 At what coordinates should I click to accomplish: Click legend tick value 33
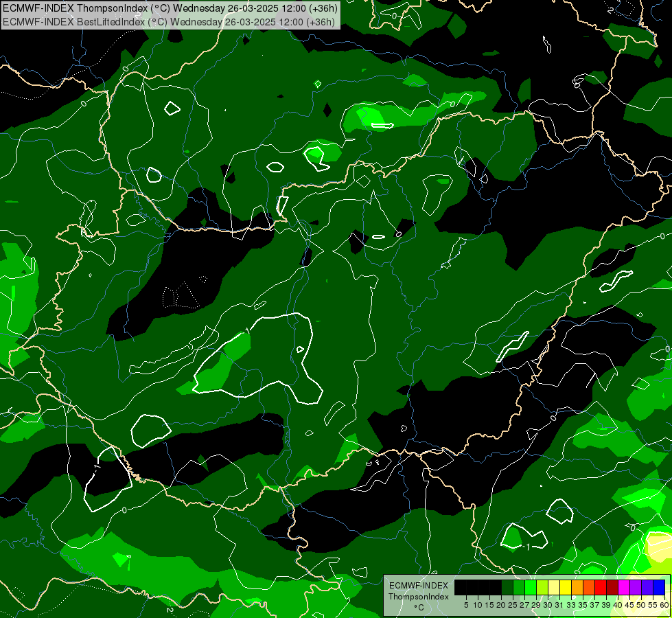(x=571, y=605)
